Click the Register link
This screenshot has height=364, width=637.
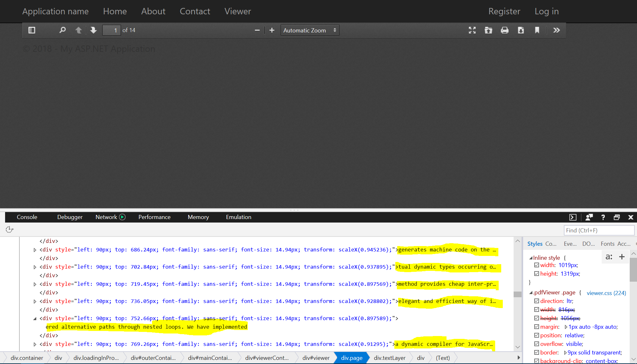tap(504, 11)
